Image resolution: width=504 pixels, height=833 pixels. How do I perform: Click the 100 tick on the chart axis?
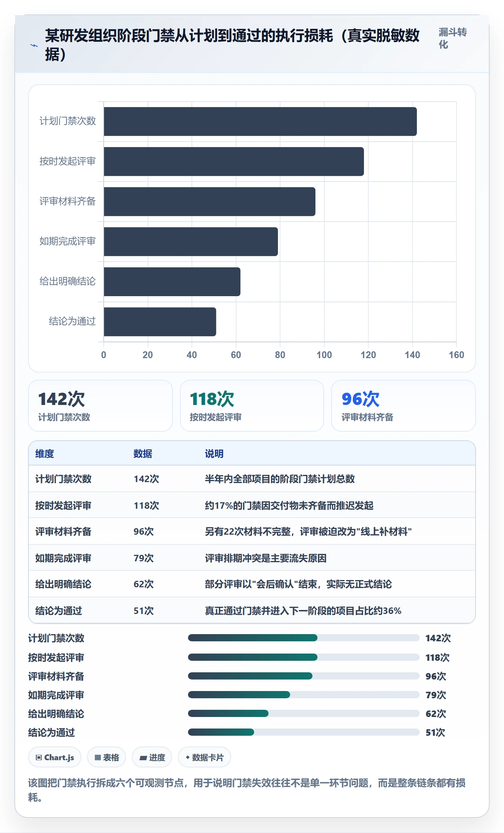(324, 355)
